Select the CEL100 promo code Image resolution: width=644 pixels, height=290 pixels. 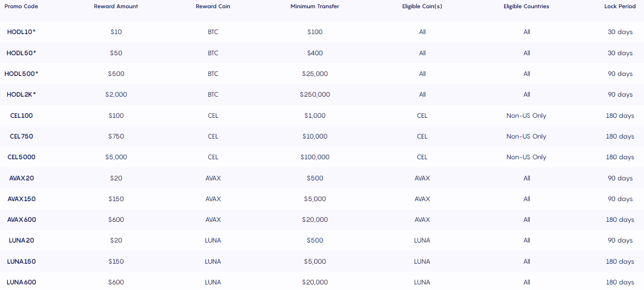[x=21, y=116]
